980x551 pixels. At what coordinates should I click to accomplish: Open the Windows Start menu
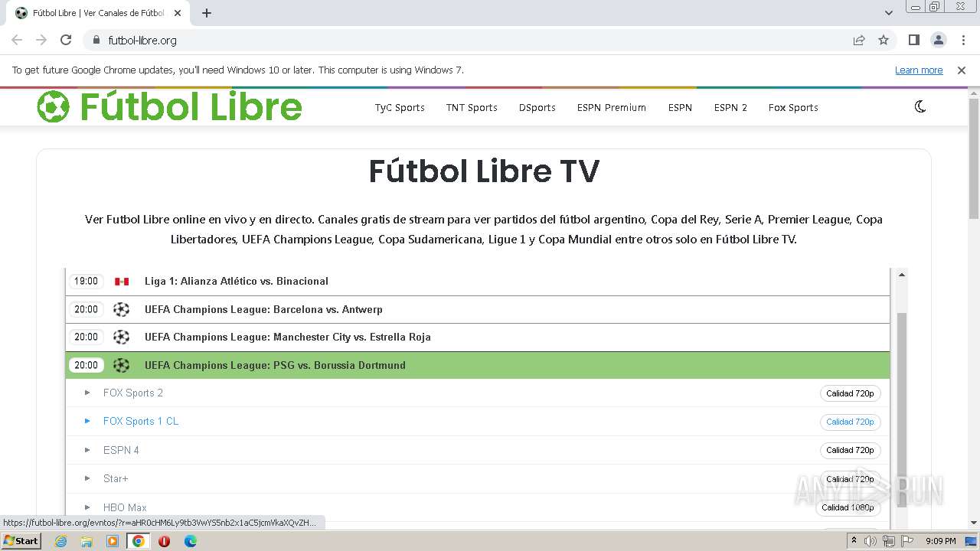[x=21, y=540]
